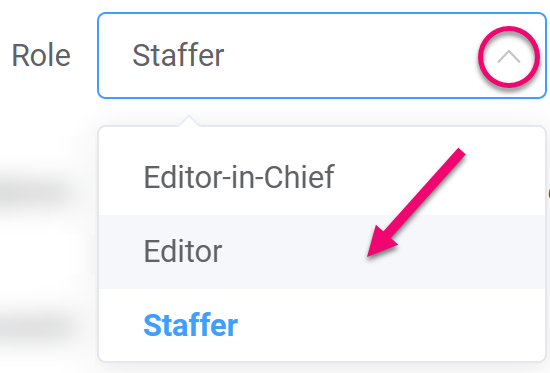550x373 pixels.
Task: Click the blue Staffer entry in list
Action: coord(191,325)
